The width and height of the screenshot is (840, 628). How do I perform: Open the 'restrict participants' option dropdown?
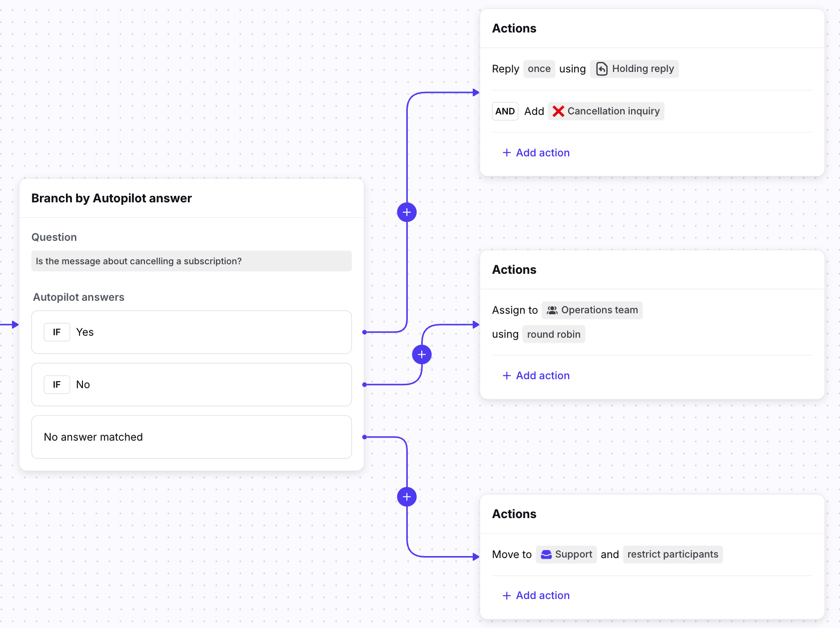click(x=672, y=555)
